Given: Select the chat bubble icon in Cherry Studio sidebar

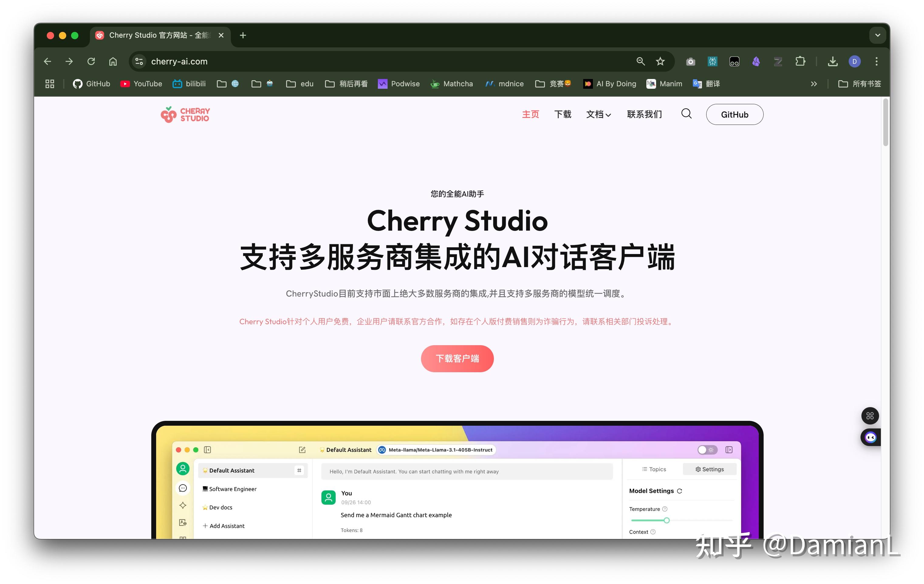Looking at the screenshot, I should click(183, 488).
